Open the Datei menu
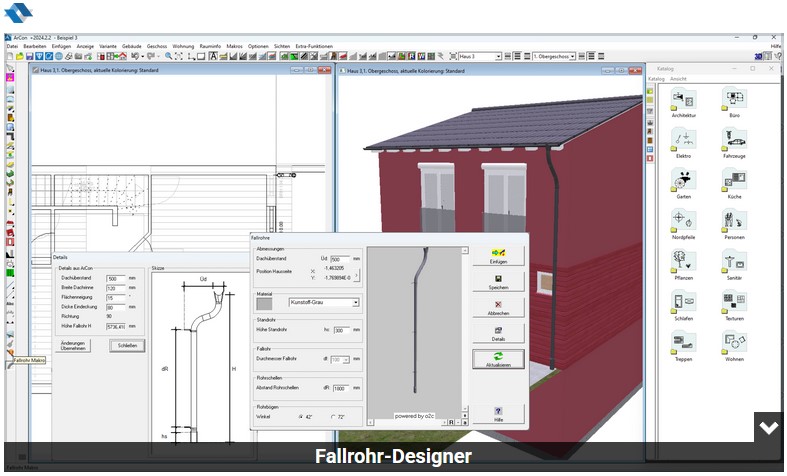The image size is (787, 476). (12, 46)
